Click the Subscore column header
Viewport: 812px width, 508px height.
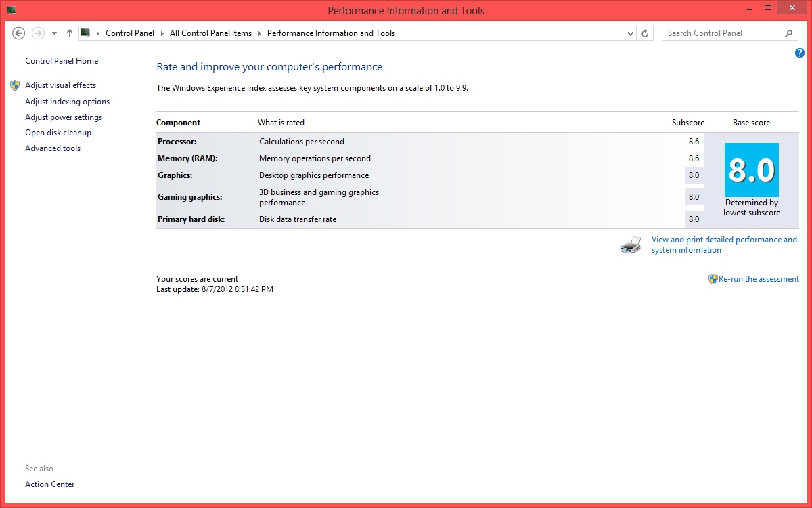688,123
